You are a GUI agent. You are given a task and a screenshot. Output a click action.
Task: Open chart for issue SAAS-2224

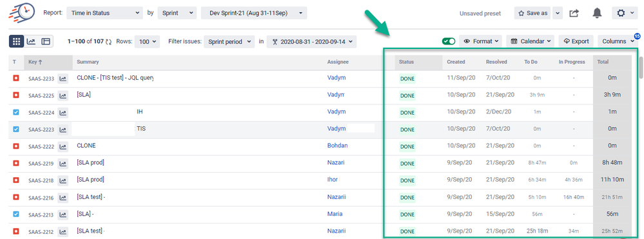tap(63, 113)
